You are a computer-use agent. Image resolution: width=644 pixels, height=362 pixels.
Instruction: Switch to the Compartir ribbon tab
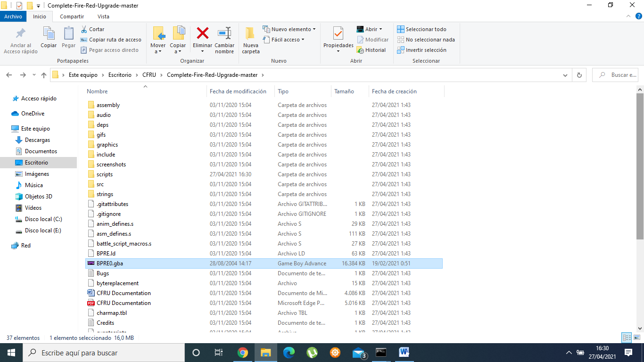(x=72, y=16)
